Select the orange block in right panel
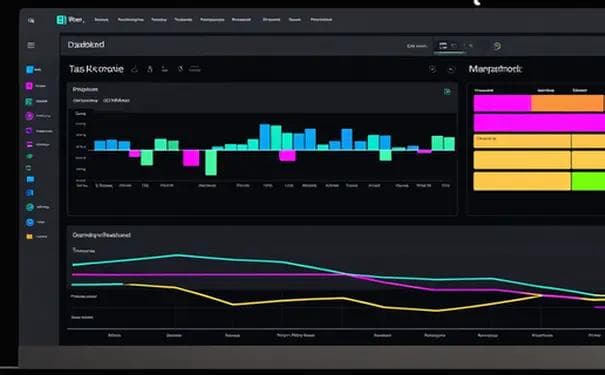This screenshot has width=605, height=375. tap(567, 103)
